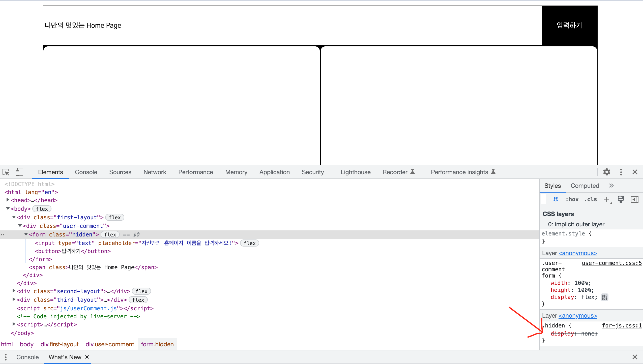Viewport: 643px width, 364px height.
Task: Toggle CSS layers view icon
Action: point(556,199)
